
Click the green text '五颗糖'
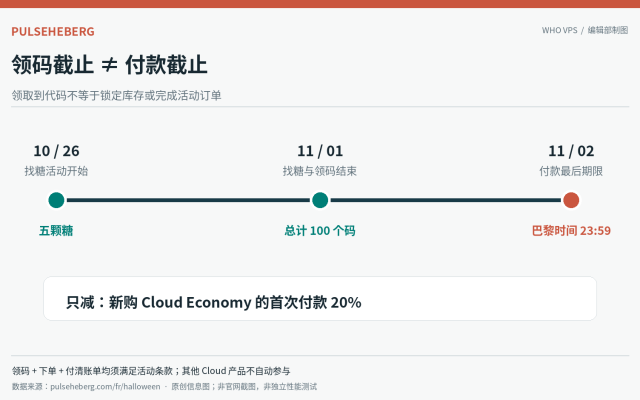[x=56, y=231]
